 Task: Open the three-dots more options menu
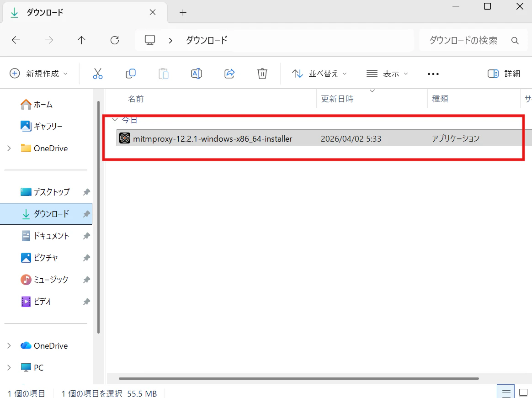(433, 74)
